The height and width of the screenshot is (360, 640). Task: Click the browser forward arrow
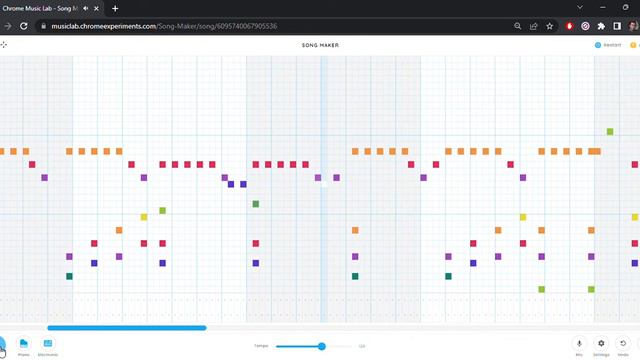click(8, 26)
